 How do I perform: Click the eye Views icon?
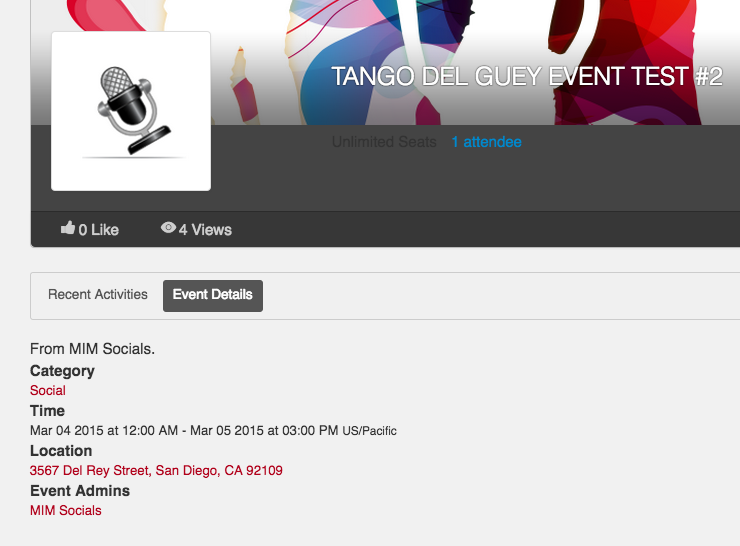pos(168,228)
